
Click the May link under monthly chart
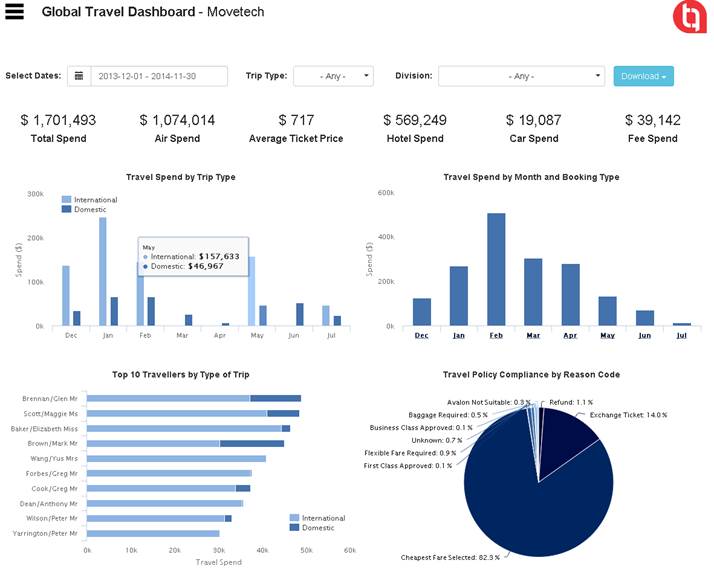607,336
